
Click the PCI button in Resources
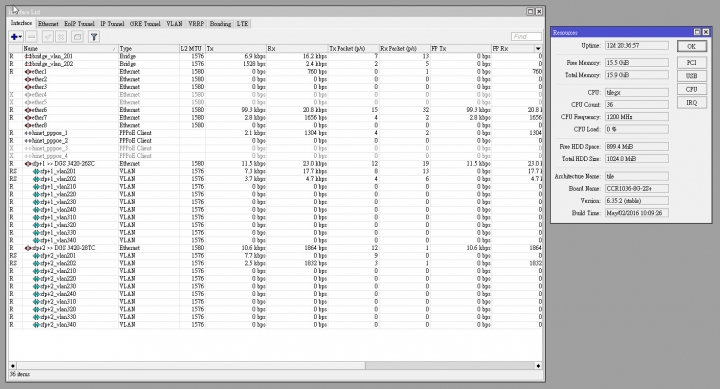[x=692, y=62]
